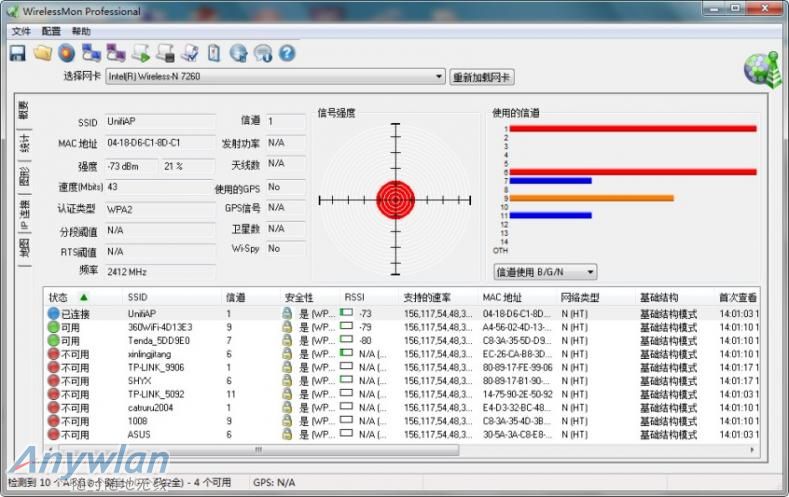This screenshot has height=497, width=789.
Task: Click the speech bubble info icon
Action: point(263,53)
